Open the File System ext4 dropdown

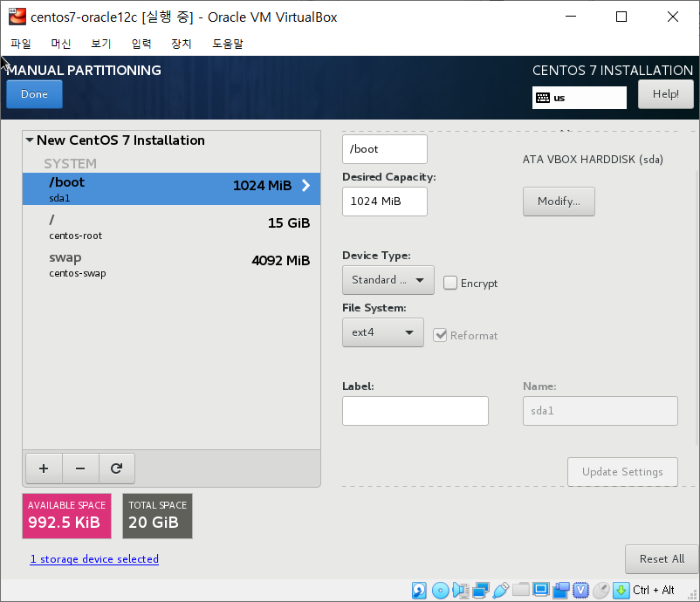pyautogui.click(x=382, y=332)
